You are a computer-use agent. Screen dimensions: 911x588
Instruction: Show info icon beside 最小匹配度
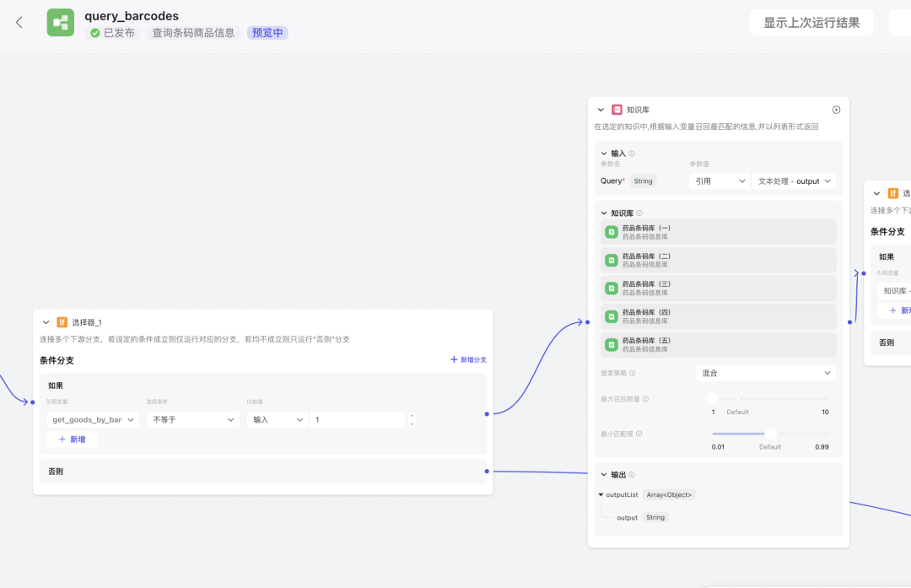[639, 434]
